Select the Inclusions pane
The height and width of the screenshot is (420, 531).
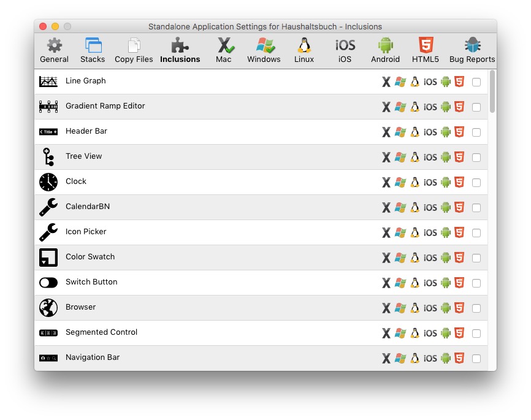click(x=180, y=50)
